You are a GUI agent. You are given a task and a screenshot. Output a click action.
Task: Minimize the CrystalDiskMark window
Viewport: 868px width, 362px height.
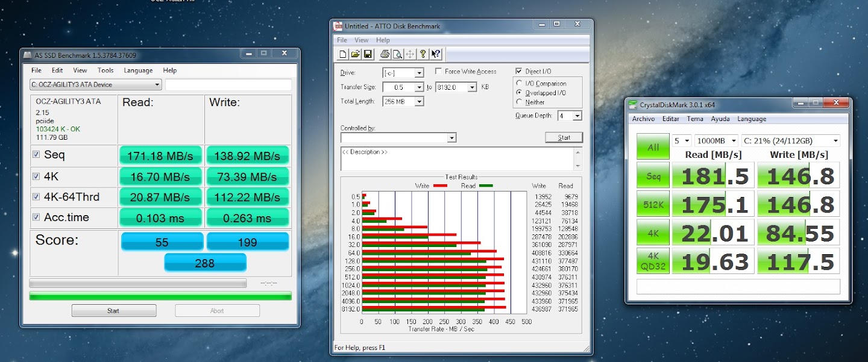click(800, 102)
